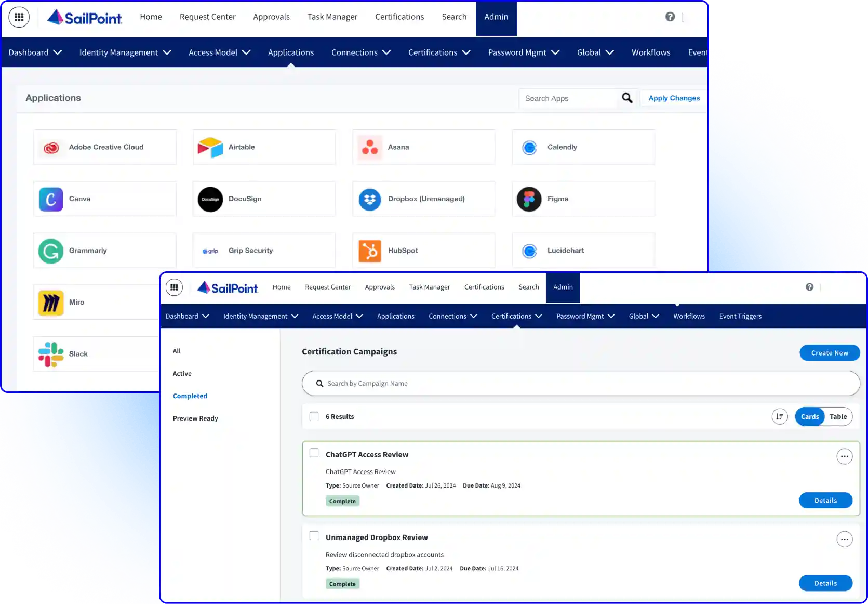Click the Create New button
This screenshot has height=604, width=868.
829,352
